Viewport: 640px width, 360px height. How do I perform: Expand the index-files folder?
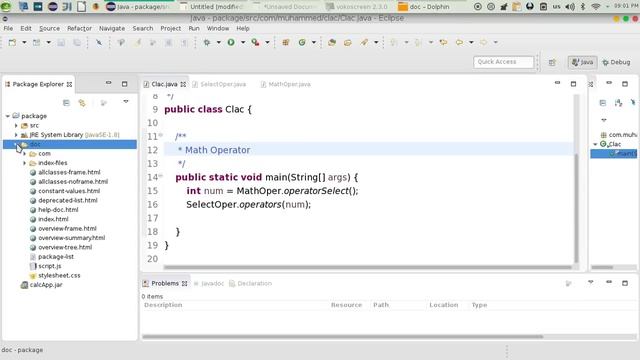coord(24,163)
